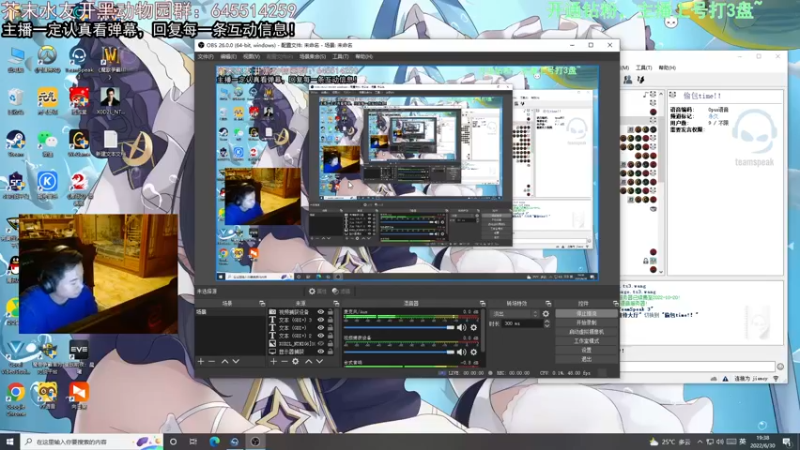Image resolution: width=800 pixels, height=450 pixels.
Task: Open the 淡出 transition dropdown
Action: coord(514,314)
